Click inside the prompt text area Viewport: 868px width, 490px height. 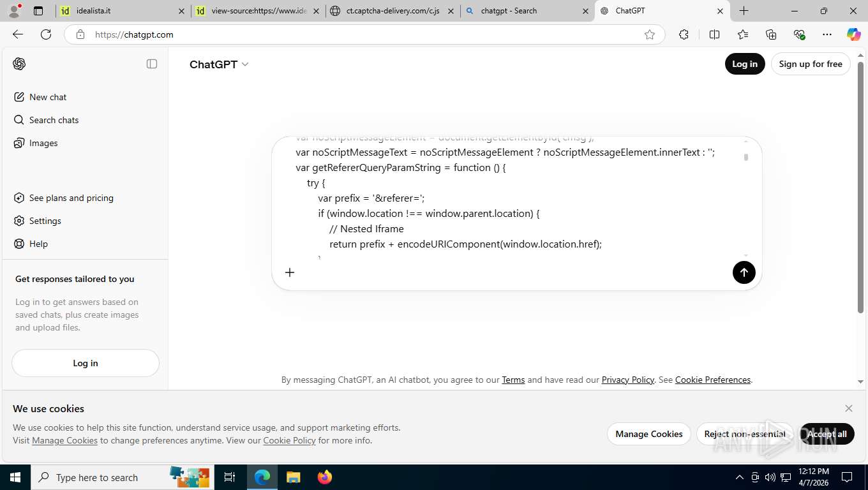point(517,198)
